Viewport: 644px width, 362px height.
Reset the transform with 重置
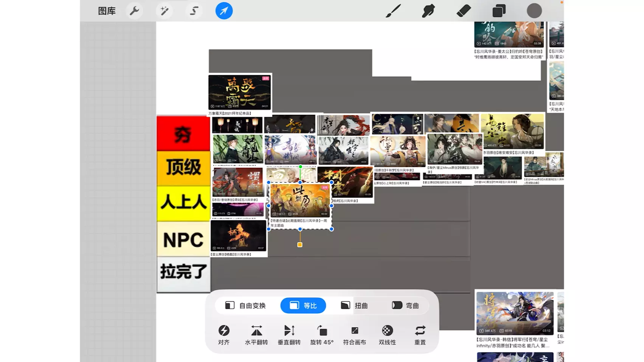(420, 335)
